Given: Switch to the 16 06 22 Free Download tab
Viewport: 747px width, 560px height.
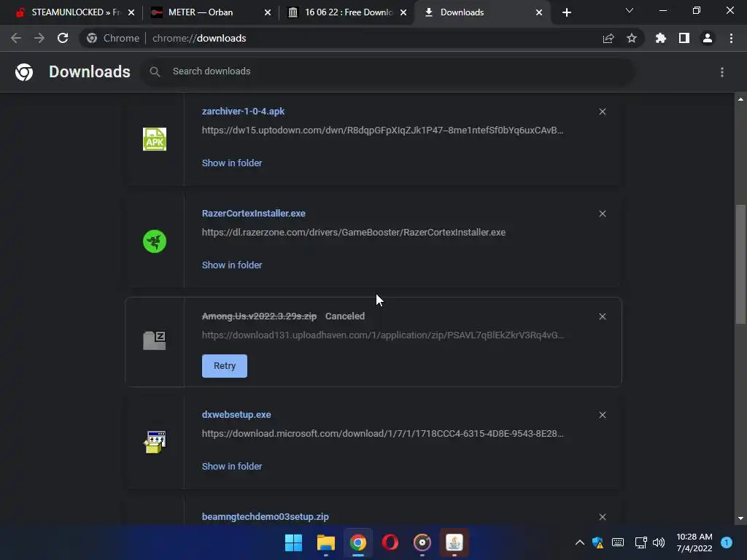Looking at the screenshot, I should pyautogui.click(x=348, y=12).
